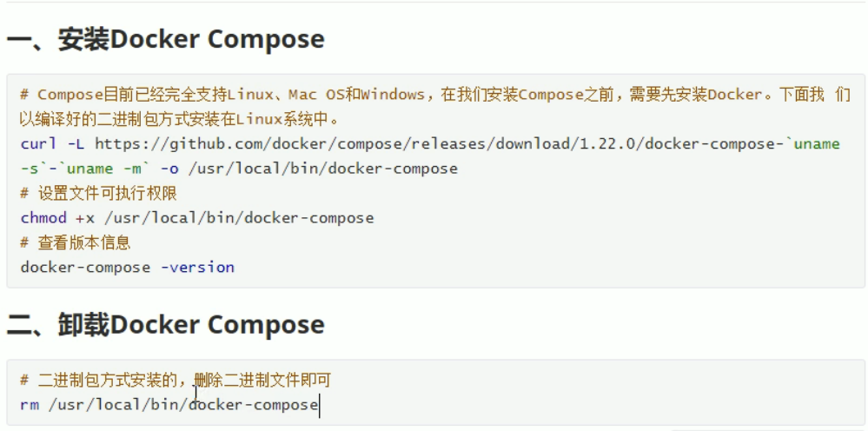Click the heading 一、安装Docker Compose
The height and width of the screenshot is (431, 868).
coord(165,39)
